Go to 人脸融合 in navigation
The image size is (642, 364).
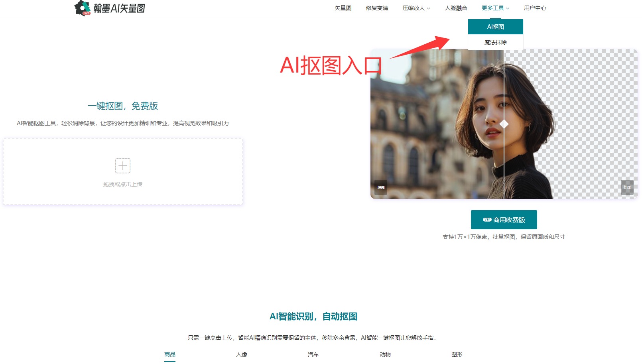click(x=456, y=8)
